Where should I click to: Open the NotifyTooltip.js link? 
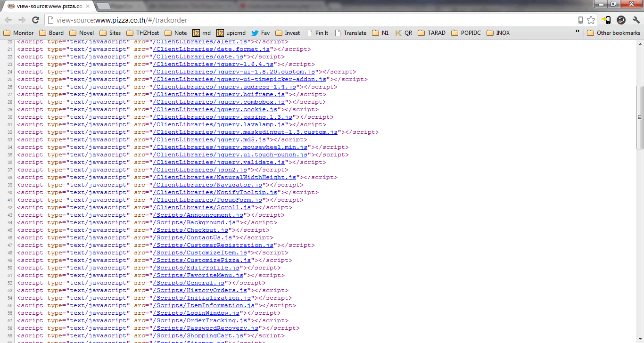215,192
